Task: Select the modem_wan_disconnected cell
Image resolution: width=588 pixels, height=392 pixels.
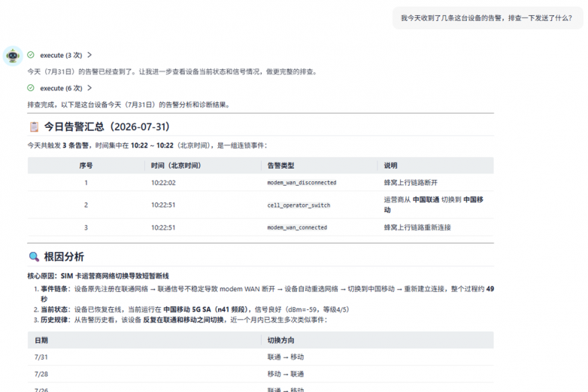Action: (302, 183)
